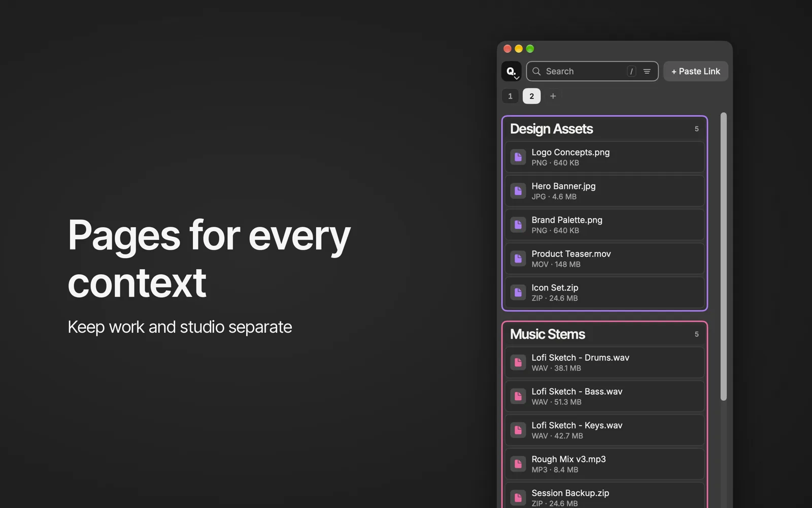Viewport: 812px width, 508px height.
Task: Select page tab 2
Action: pyautogui.click(x=531, y=96)
